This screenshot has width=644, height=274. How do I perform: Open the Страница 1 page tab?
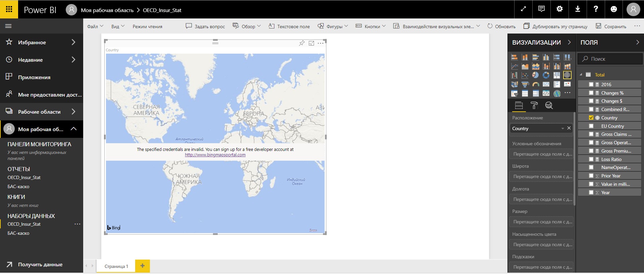(116, 266)
